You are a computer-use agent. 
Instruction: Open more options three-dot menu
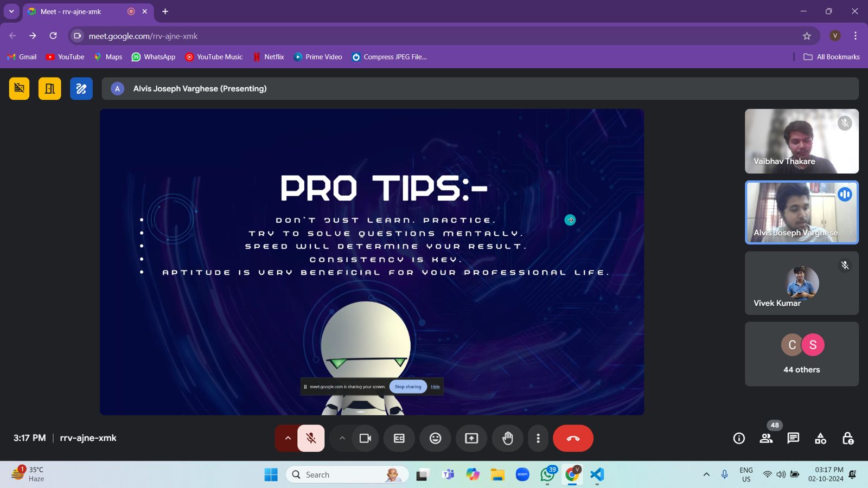click(x=538, y=438)
